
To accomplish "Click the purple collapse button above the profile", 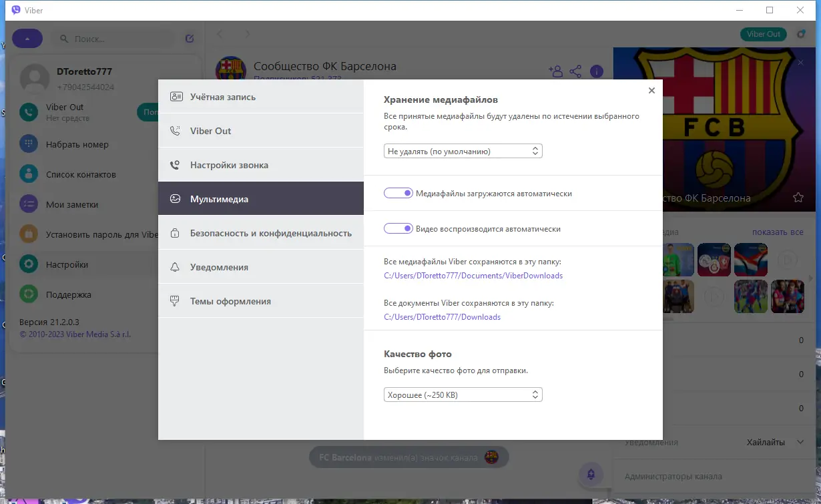I will click(27, 39).
